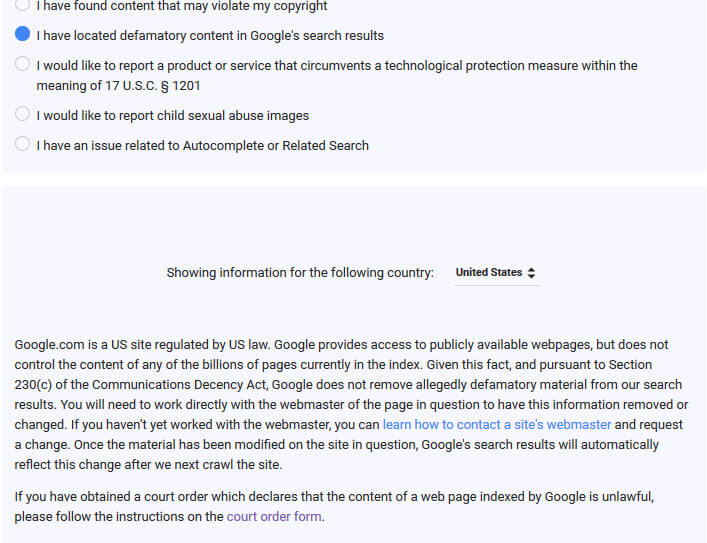Viewport: 707px width, 543px height.
Task: Click the sentence starting 'If you have obtained a court order'
Action: 334,507
